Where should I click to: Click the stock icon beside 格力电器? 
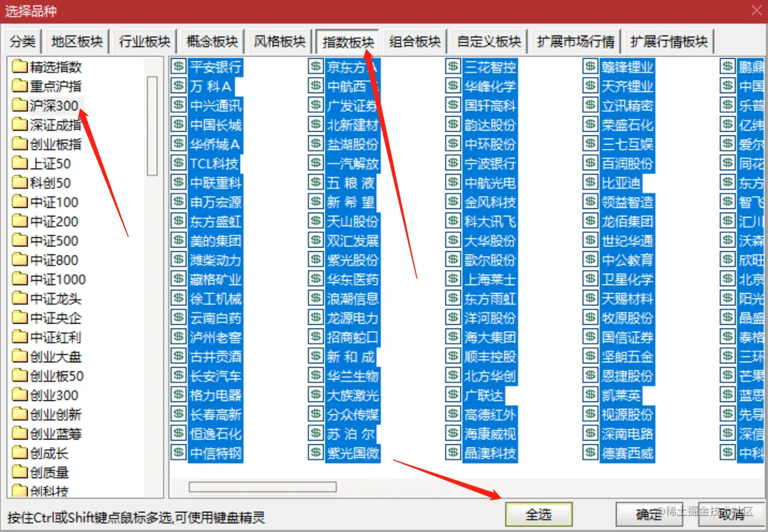[x=178, y=395]
